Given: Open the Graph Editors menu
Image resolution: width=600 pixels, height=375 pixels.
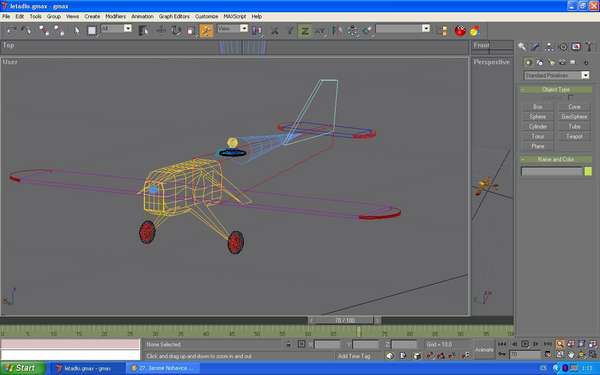Looking at the screenshot, I should click(174, 16).
